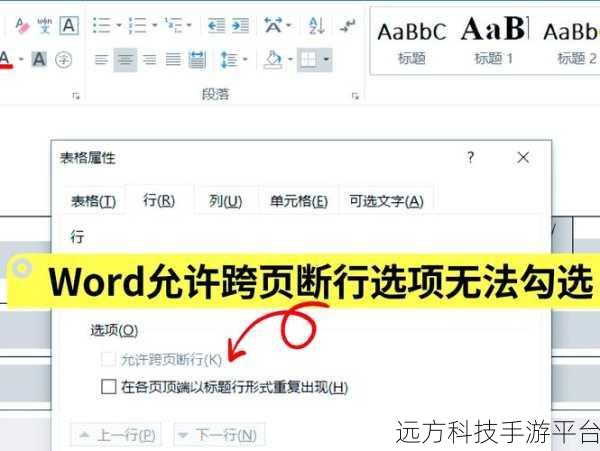Viewport: 600px width, 451px height.
Task: Click the dialog help question mark
Action: point(470,158)
